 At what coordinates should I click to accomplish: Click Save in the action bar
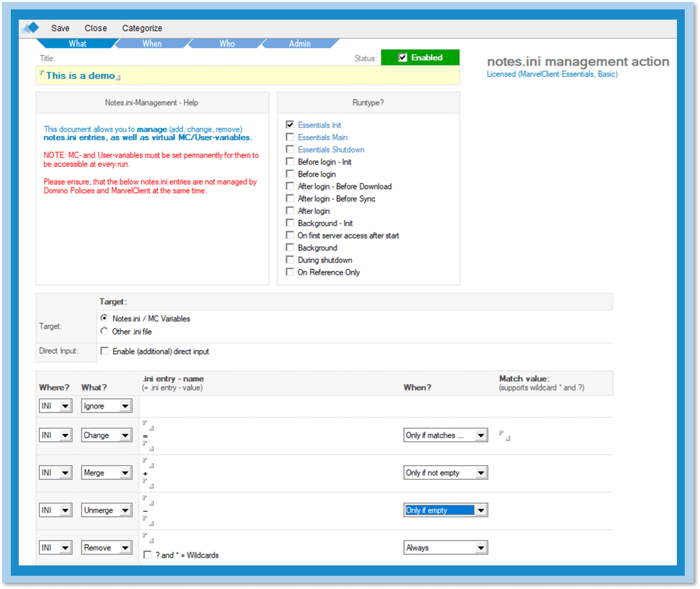pos(60,29)
